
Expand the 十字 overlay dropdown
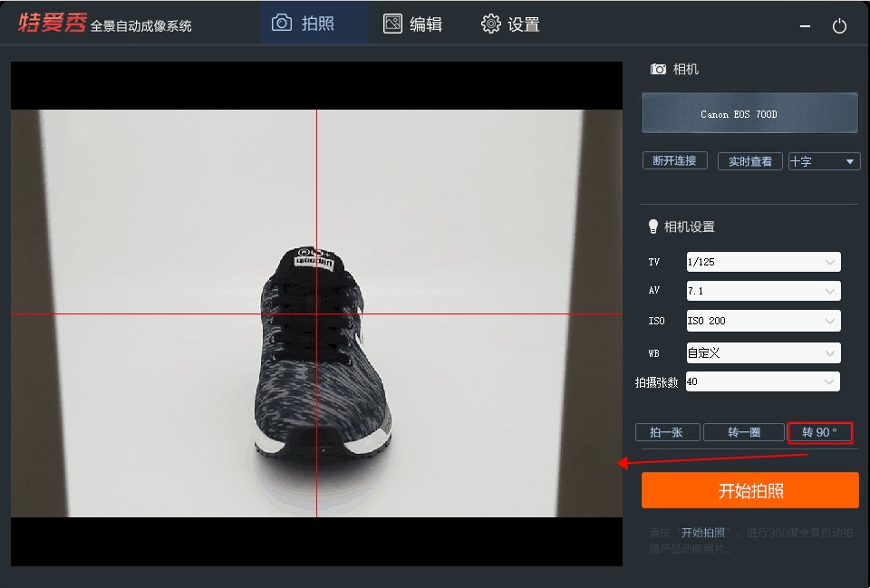click(824, 161)
